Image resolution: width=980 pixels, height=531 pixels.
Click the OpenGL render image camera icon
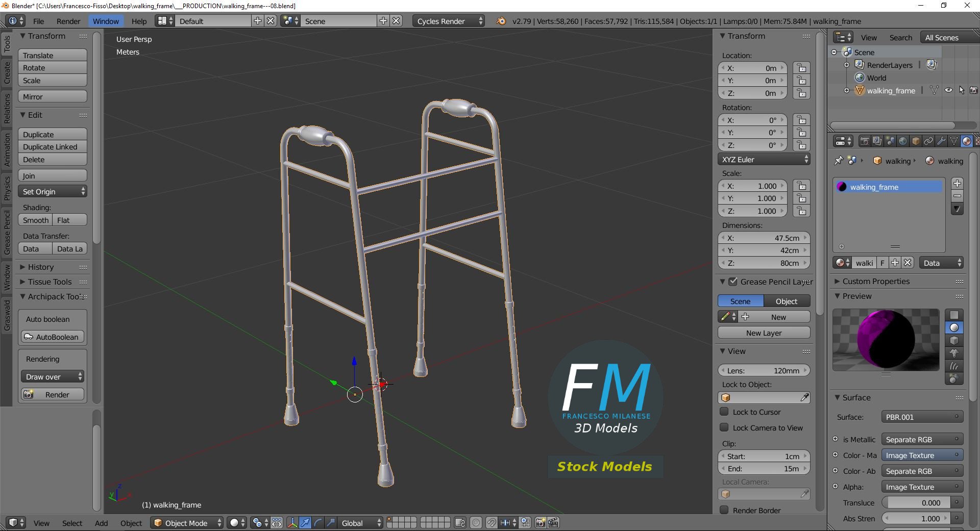click(541, 523)
